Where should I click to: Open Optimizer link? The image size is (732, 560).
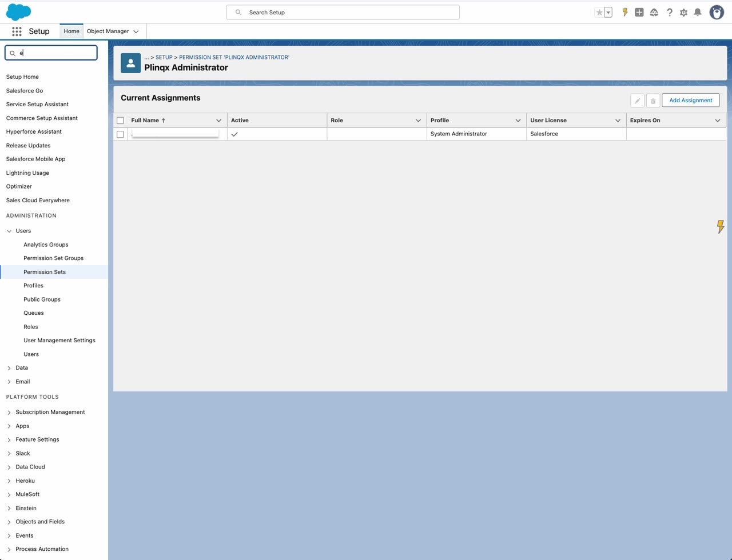(x=19, y=187)
